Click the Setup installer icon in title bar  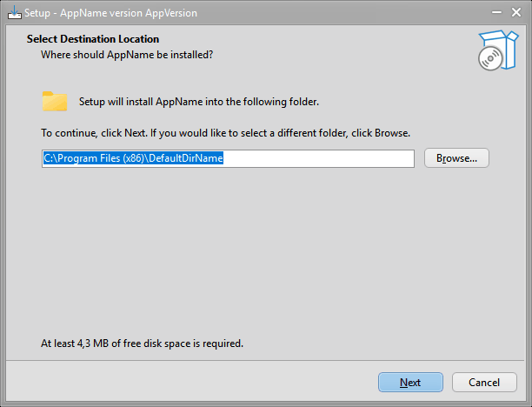[13, 14]
